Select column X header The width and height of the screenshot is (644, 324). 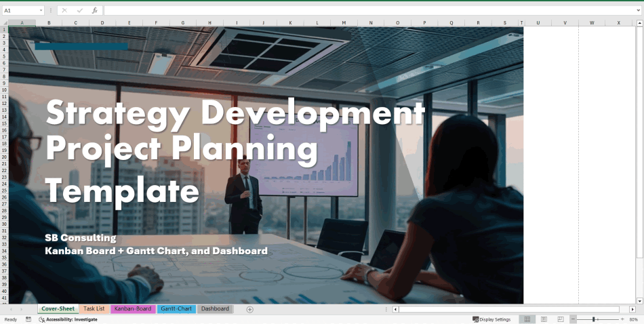pyautogui.click(x=618, y=23)
